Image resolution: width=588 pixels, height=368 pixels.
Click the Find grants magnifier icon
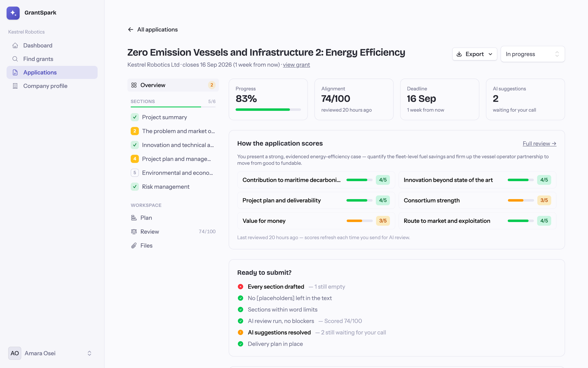pos(15,59)
